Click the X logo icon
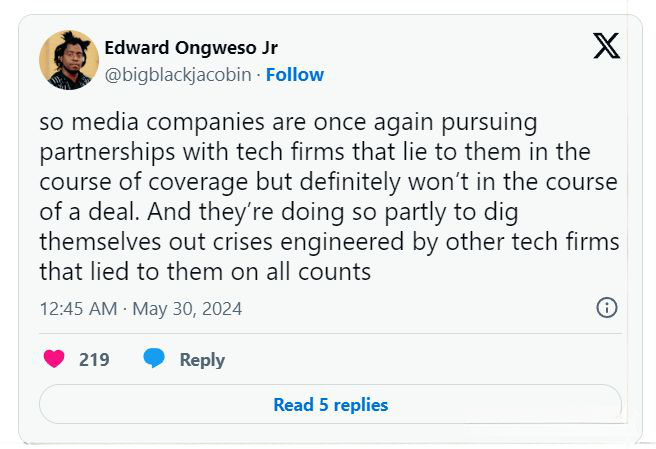Viewport: 656px width, 449px height. point(606,46)
